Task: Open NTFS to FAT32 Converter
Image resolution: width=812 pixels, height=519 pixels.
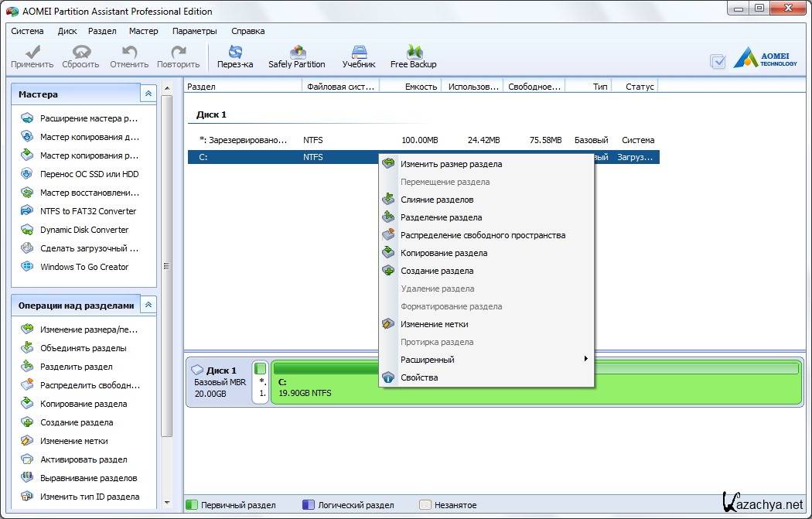Action: click(87, 211)
